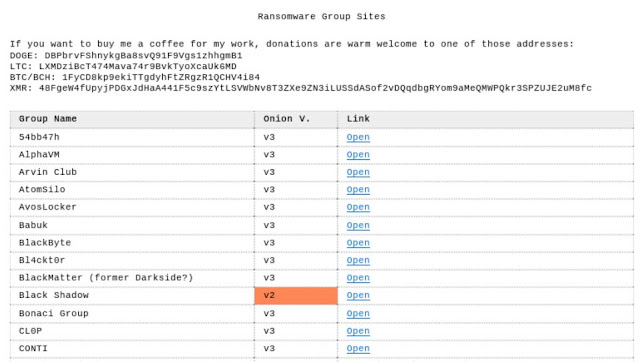Click the v3 cell in the 54bb47h row

click(x=296, y=137)
